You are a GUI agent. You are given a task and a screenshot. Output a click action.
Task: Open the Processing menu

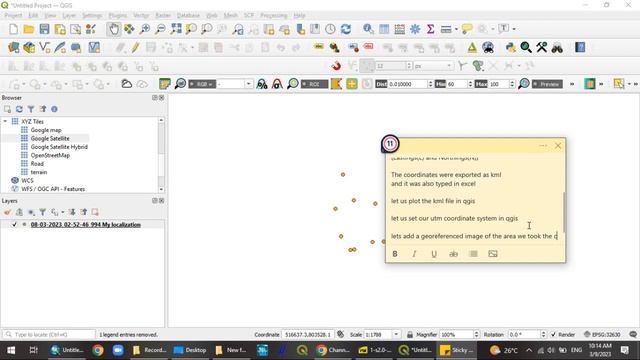pos(273,15)
